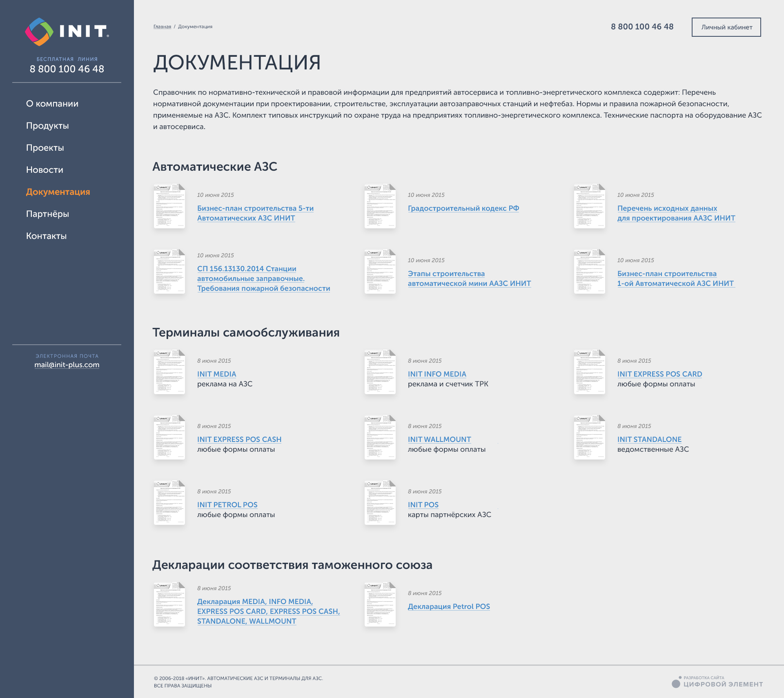This screenshot has width=784, height=698.
Task: Click document icon beside INIT WALLMOUNT
Action: [380, 437]
